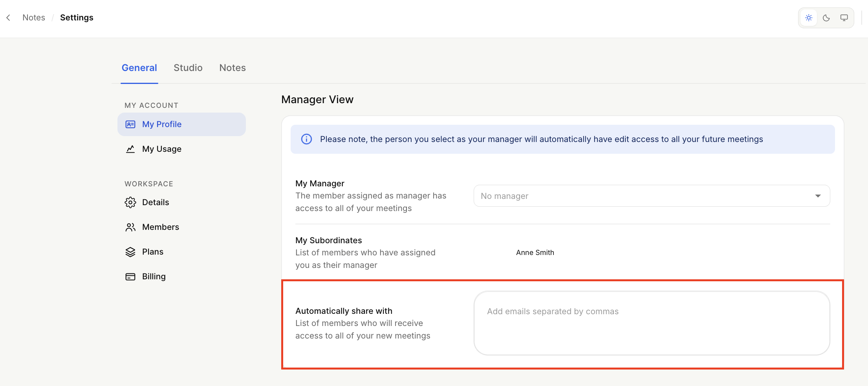Open workspace Plans
868x386 pixels.
(181, 252)
